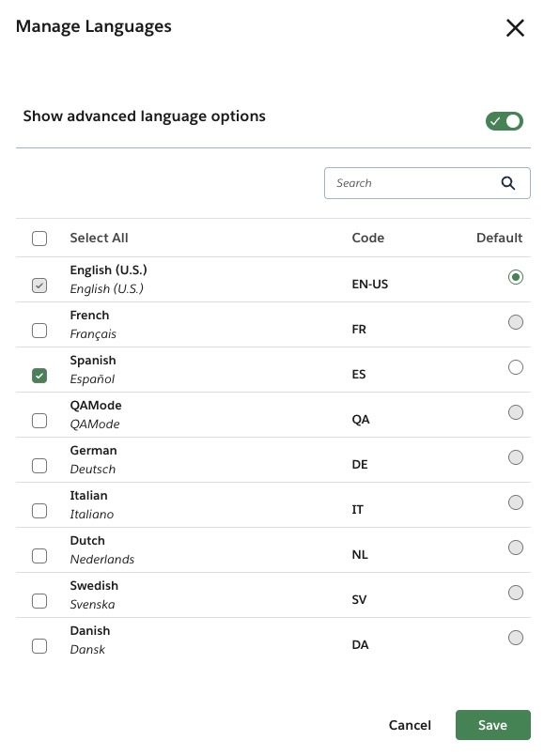
Task: Click the Nederlands native name text
Action: point(102,560)
